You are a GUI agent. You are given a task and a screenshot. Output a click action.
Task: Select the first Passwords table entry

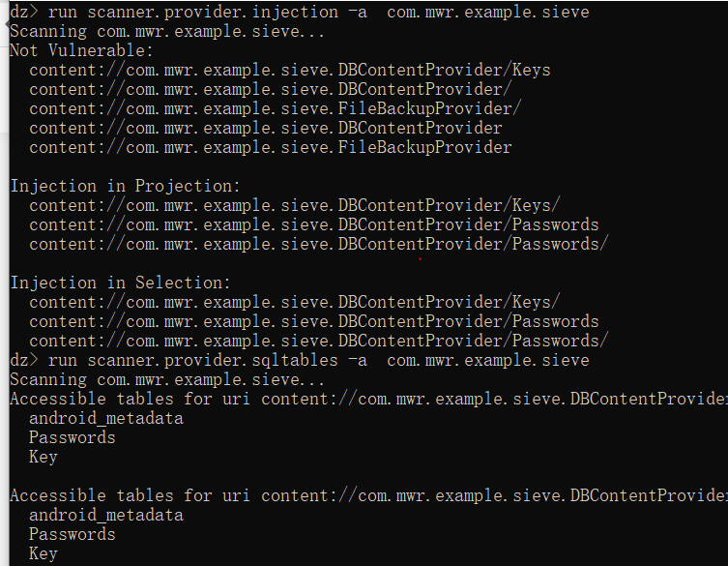(x=72, y=437)
